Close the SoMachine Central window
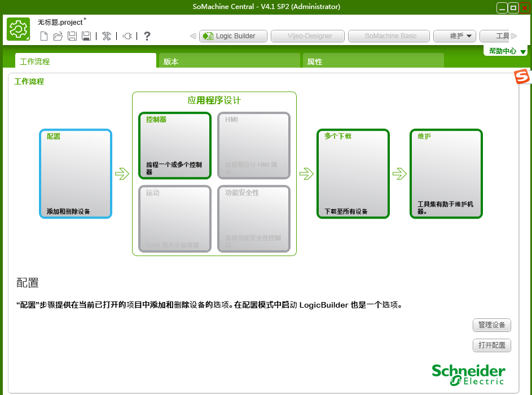 pyautogui.click(x=524, y=8)
